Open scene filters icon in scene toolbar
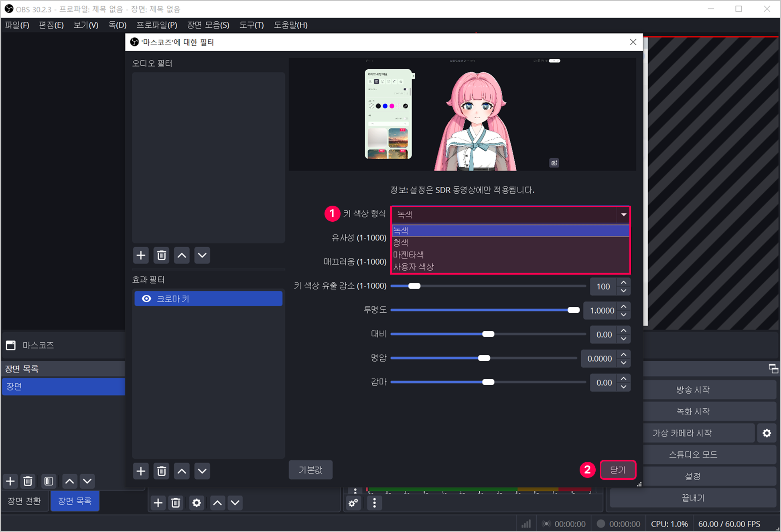This screenshot has height=532, width=781. tap(49, 481)
